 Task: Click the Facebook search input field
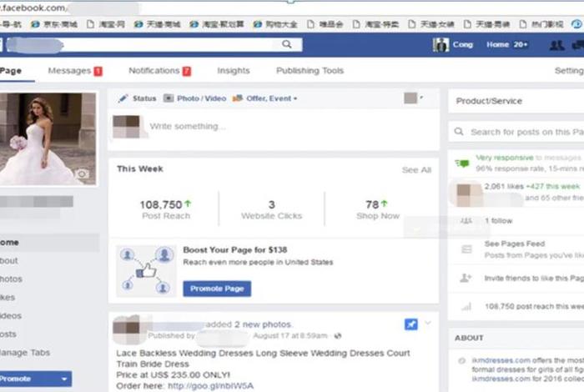(153, 45)
